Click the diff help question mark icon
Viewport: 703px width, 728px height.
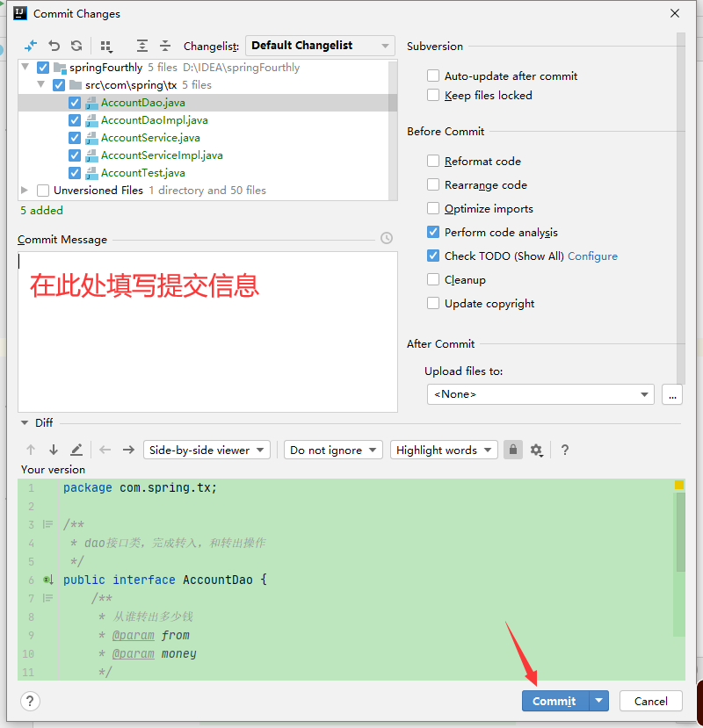(564, 450)
